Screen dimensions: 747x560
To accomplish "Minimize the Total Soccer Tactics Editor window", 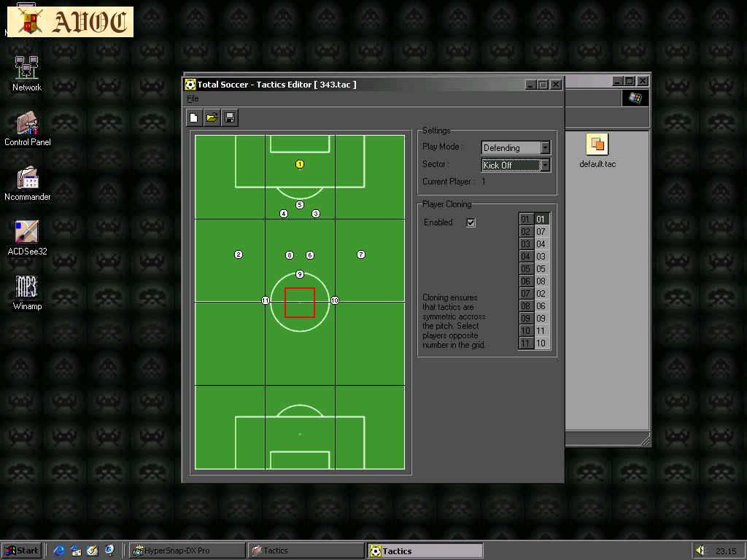I will click(531, 85).
